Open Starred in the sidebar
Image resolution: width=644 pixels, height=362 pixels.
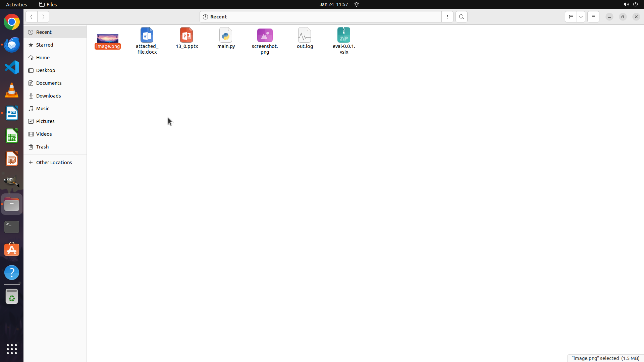45,45
